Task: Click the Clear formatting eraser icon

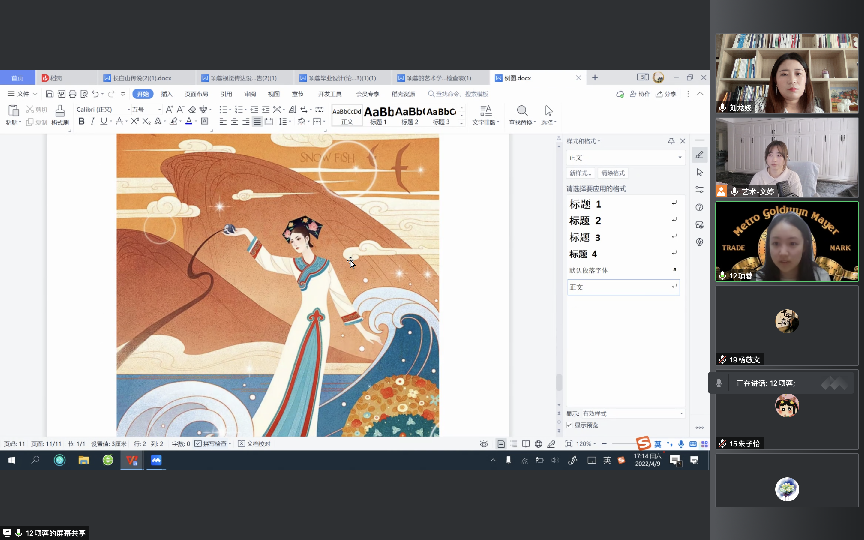Action: (192, 110)
